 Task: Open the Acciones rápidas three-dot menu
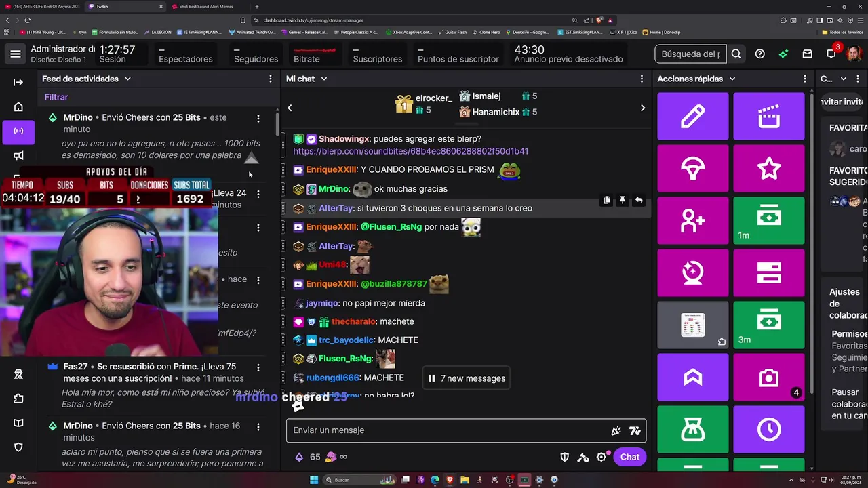click(x=805, y=79)
